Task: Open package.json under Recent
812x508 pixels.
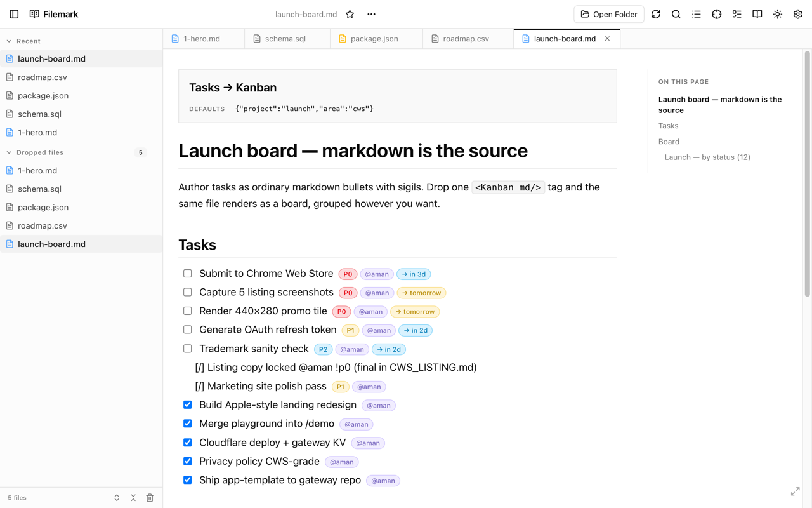Action: 81,95
